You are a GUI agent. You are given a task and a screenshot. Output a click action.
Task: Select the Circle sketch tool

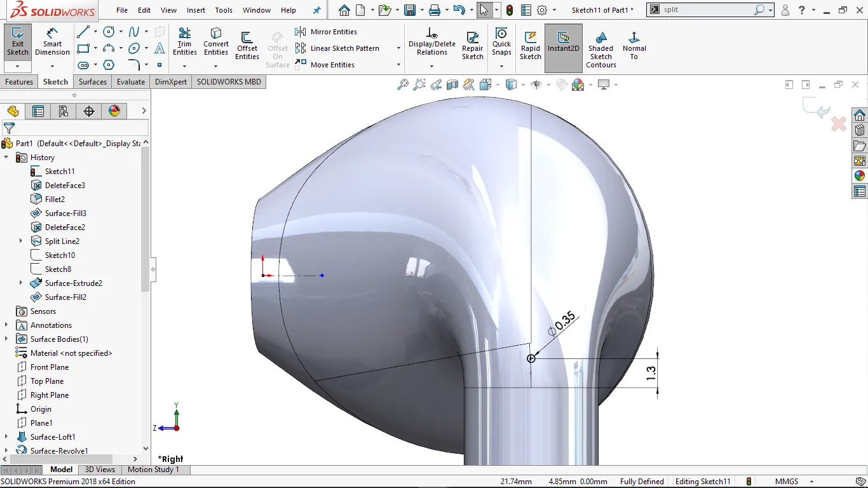pyautogui.click(x=109, y=32)
